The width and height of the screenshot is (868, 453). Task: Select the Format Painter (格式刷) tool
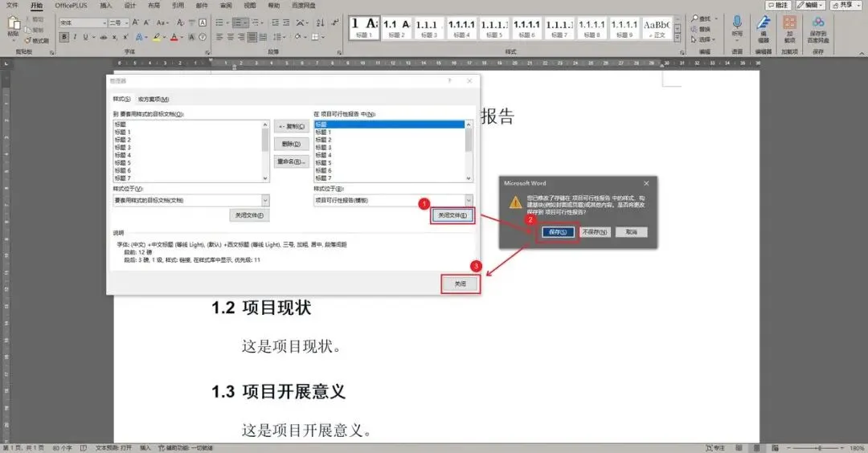click(x=37, y=40)
